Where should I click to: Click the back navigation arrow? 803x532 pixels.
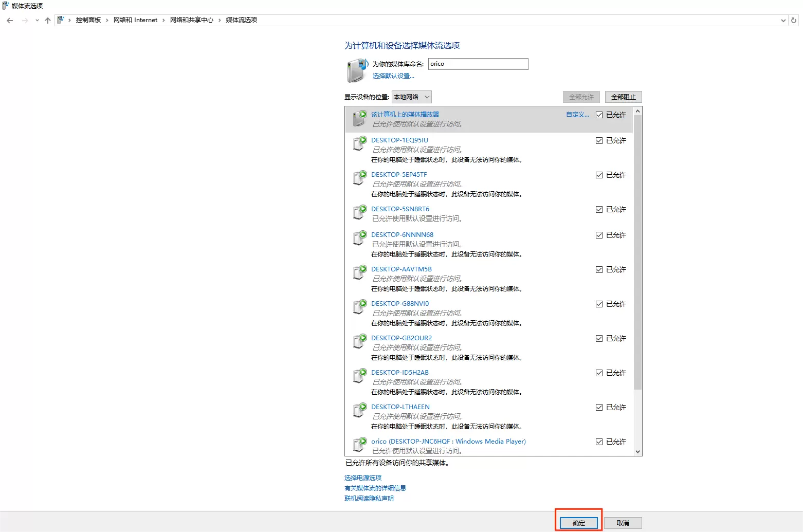[x=10, y=21]
